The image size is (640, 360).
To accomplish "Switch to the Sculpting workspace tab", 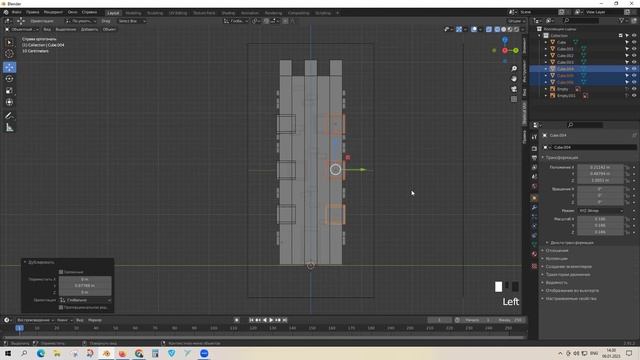I will pyautogui.click(x=155, y=13).
